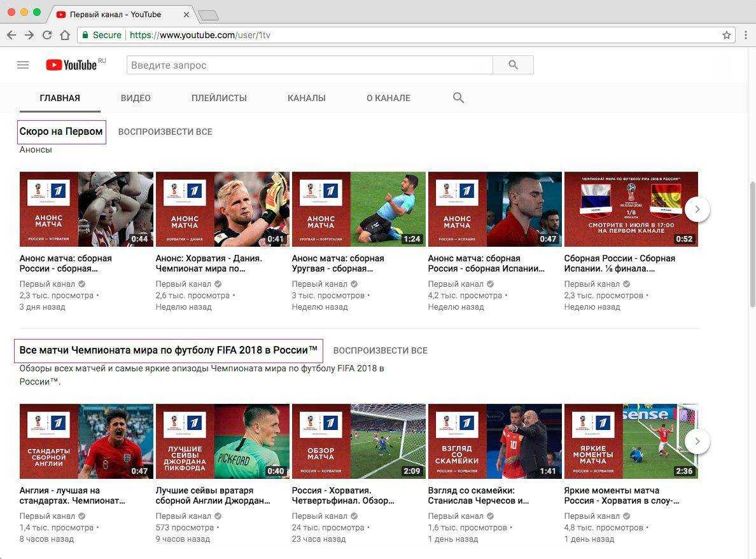Go back in the browser
Image resolution: width=756 pixels, height=559 pixels.
[x=11, y=35]
